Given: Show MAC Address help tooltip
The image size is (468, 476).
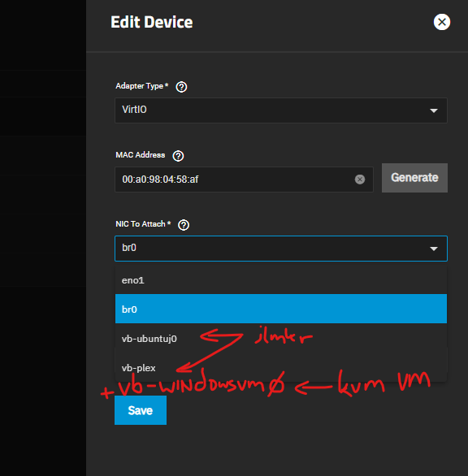Looking at the screenshot, I should [x=178, y=156].
